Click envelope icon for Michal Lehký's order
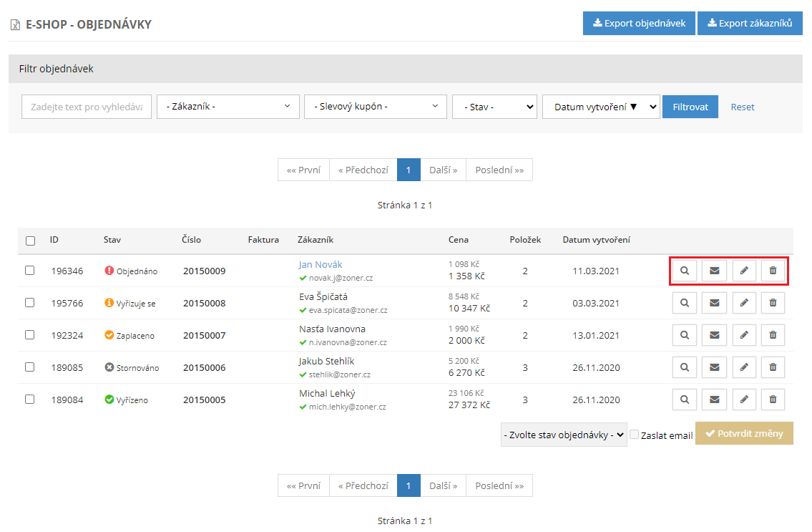Screen dimensions: 812x532 pyautogui.click(x=714, y=400)
